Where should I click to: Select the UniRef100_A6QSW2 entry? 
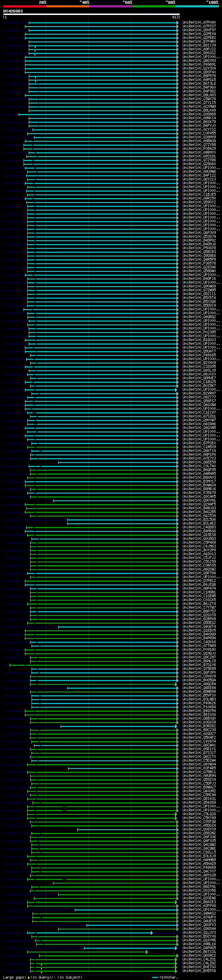click(199, 569)
